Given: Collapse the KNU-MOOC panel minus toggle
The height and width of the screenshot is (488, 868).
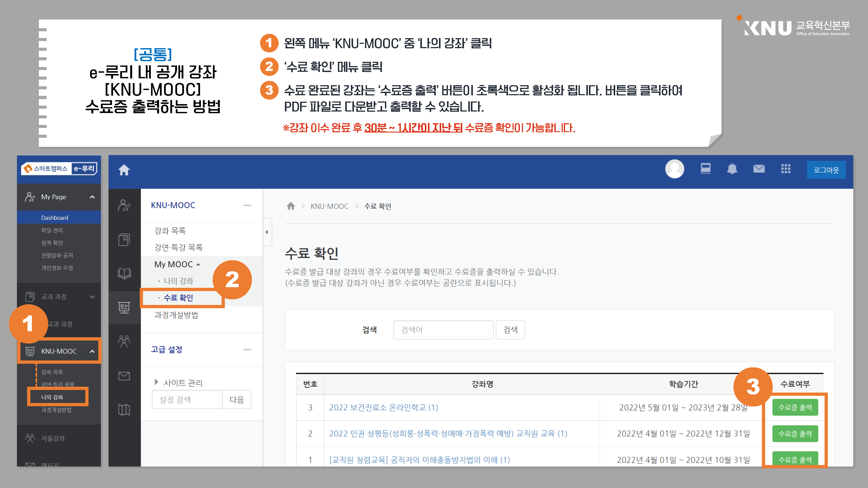Looking at the screenshot, I should [x=247, y=205].
